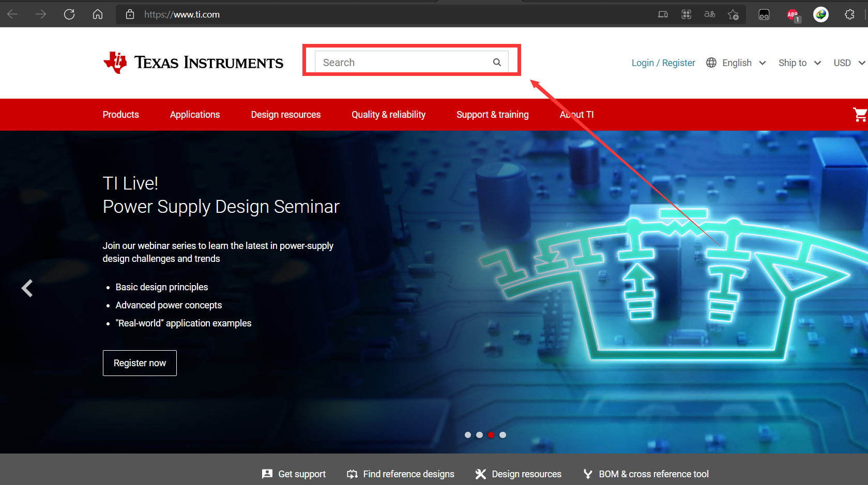Click the reference designs icon
This screenshot has height=485, width=868.
tap(353, 474)
